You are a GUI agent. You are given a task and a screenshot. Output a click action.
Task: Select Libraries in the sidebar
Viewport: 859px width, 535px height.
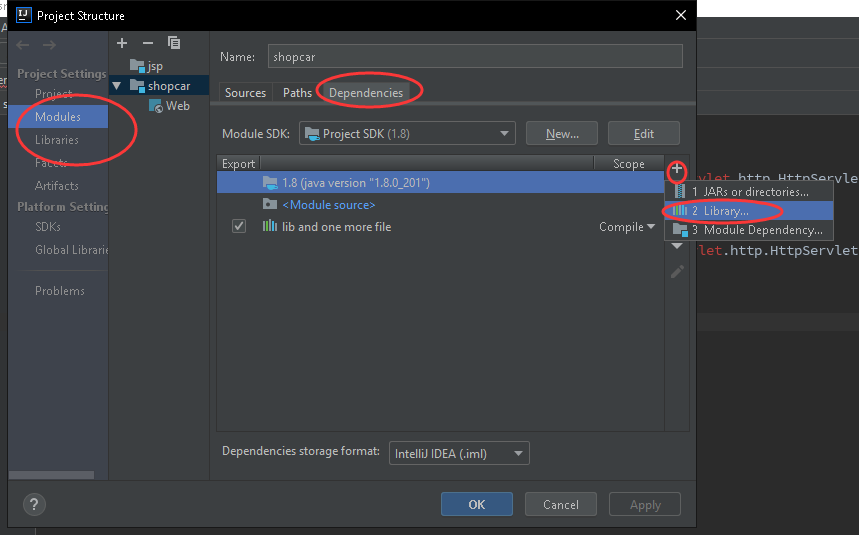point(57,140)
